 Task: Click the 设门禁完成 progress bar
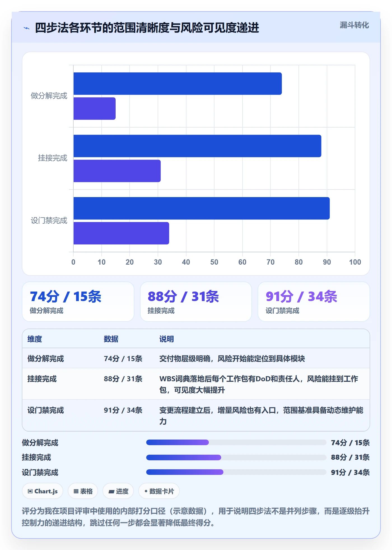[x=236, y=472]
